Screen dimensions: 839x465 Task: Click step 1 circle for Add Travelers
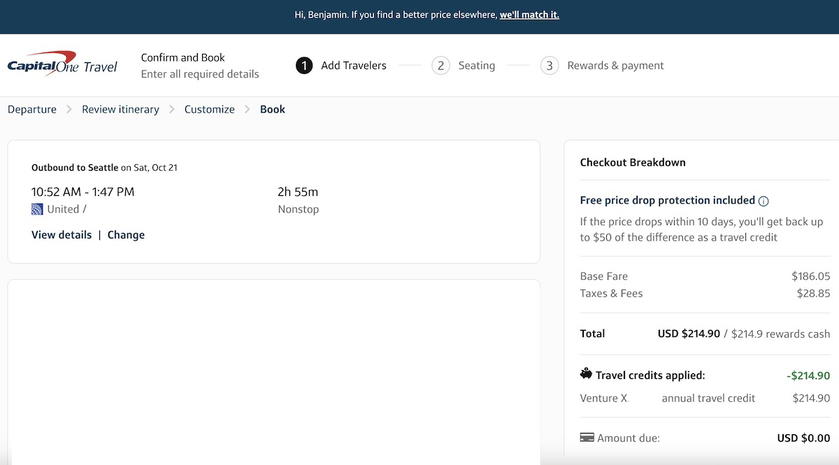coord(304,66)
